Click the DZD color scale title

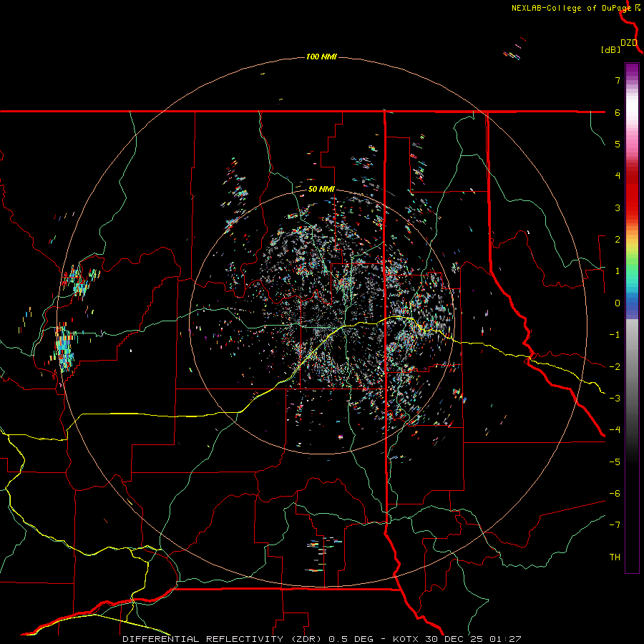pyautogui.click(x=629, y=43)
